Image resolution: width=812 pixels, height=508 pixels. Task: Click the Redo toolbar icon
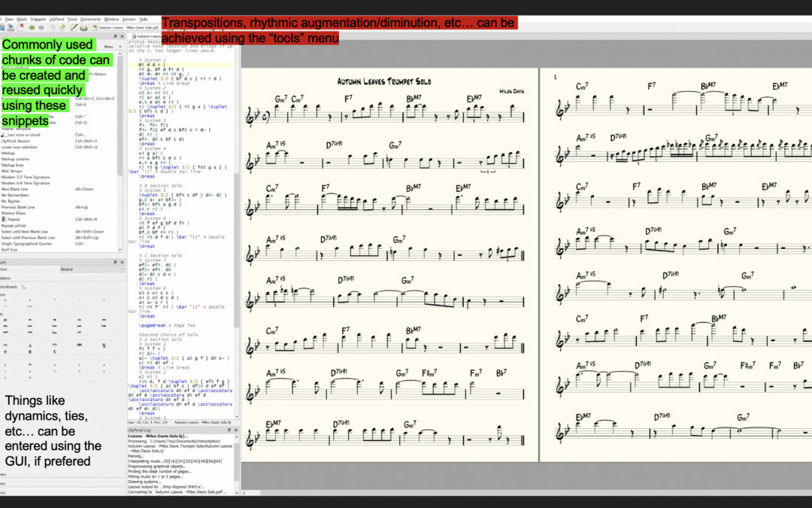(62, 28)
